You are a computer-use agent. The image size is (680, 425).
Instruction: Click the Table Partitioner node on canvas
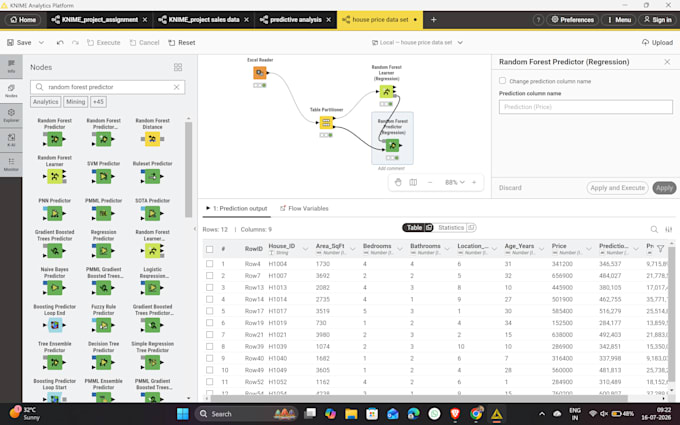click(x=326, y=123)
